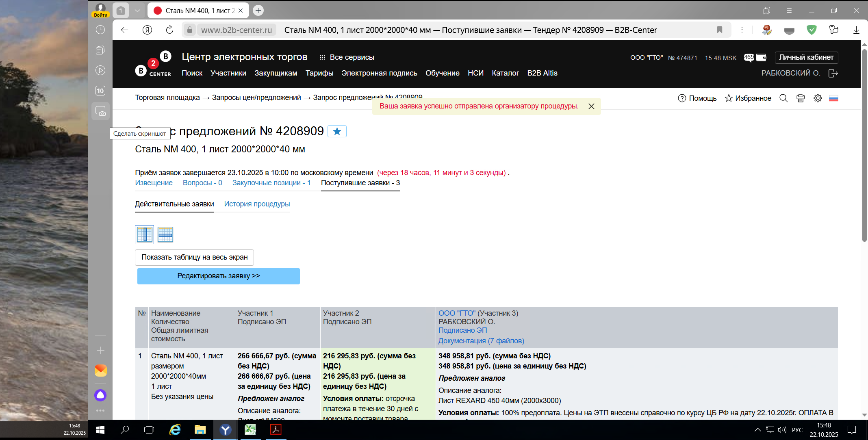Screen dimensions: 868x440
Task: Click the logout icon near РАБКОВСКИЙ О.
Action: click(833, 73)
